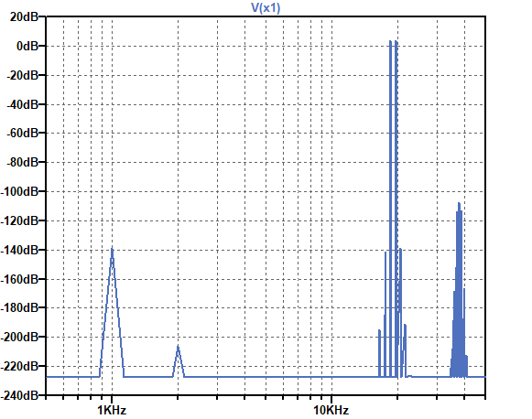This screenshot has height=419, width=532.
Task: Click the -20dB axis label
Action: coord(23,75)
